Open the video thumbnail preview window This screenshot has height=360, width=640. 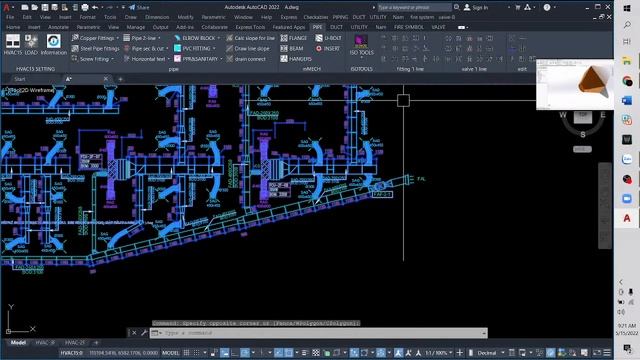575,84
